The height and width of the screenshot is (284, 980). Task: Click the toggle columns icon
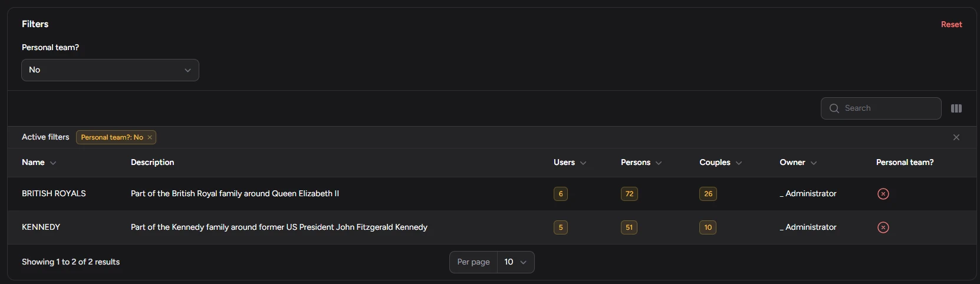pos(956,108)
